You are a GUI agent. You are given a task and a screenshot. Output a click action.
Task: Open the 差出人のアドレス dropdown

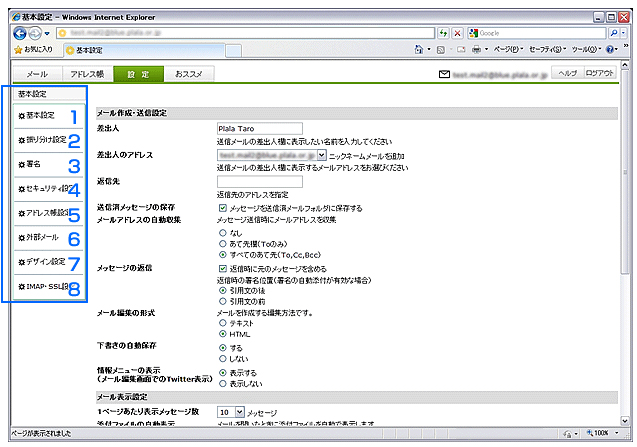[x=321, y=156]
